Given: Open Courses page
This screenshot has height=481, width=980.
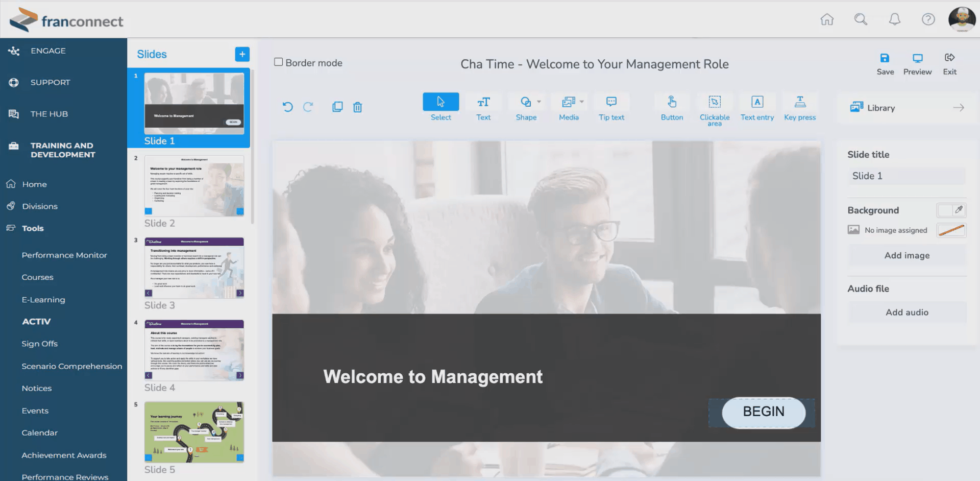Looking at the screenshot, I should 37,277.
